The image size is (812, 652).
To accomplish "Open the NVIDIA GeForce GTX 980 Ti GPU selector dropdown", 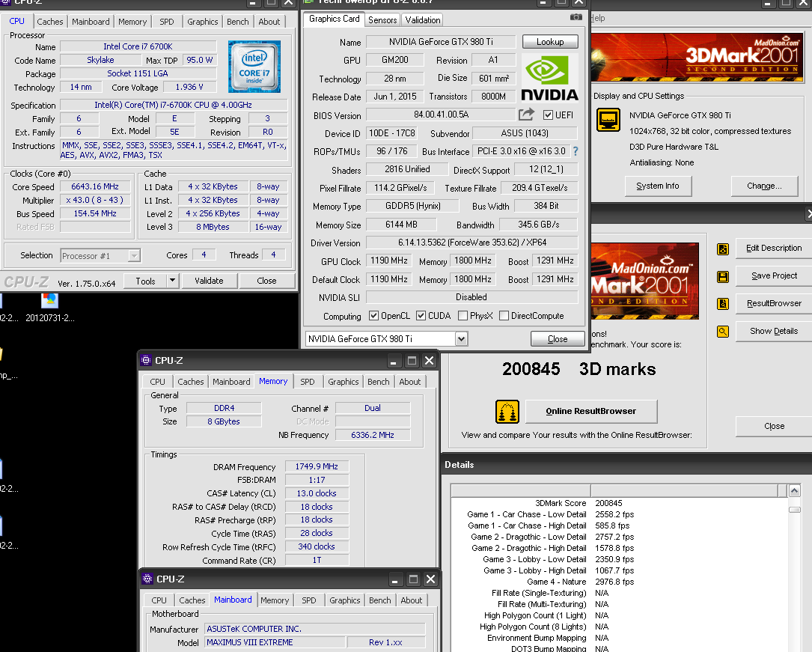I will [x=461, y=338].
